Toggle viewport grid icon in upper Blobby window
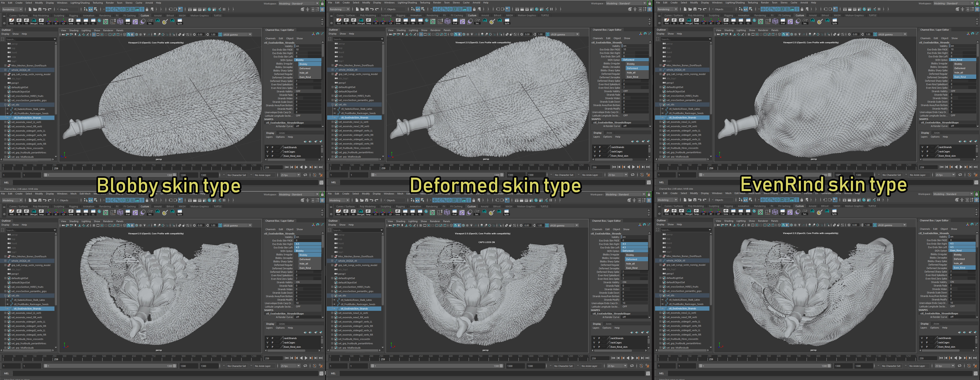The height and width of the screenshot is (380, 980). [94, 34]
